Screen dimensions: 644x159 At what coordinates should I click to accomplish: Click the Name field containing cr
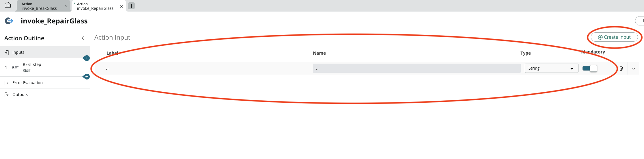416,68
